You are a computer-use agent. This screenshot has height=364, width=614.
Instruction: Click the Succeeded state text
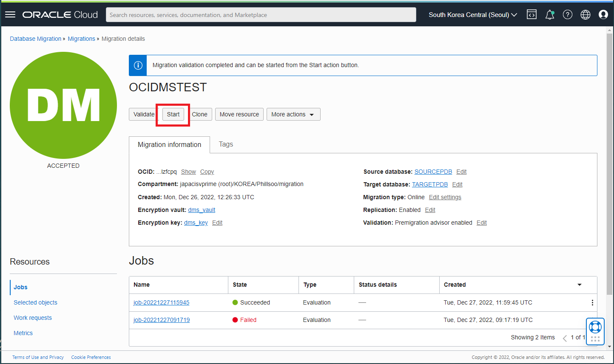(255, 302)
